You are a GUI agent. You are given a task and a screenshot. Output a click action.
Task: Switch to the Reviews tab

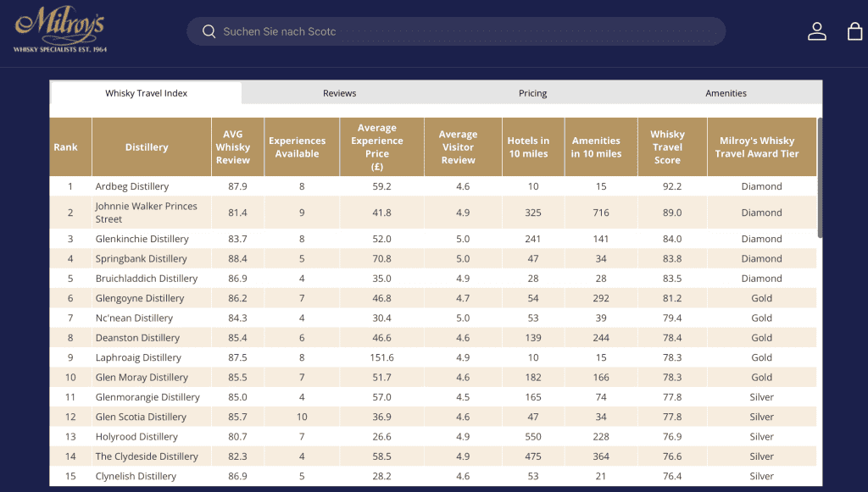[339, 93]
